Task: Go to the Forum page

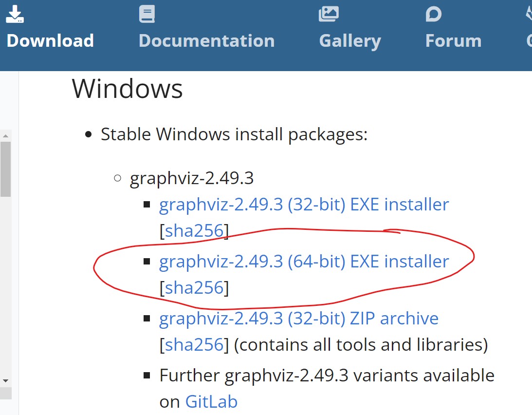Action: click(x=453, y=40)
